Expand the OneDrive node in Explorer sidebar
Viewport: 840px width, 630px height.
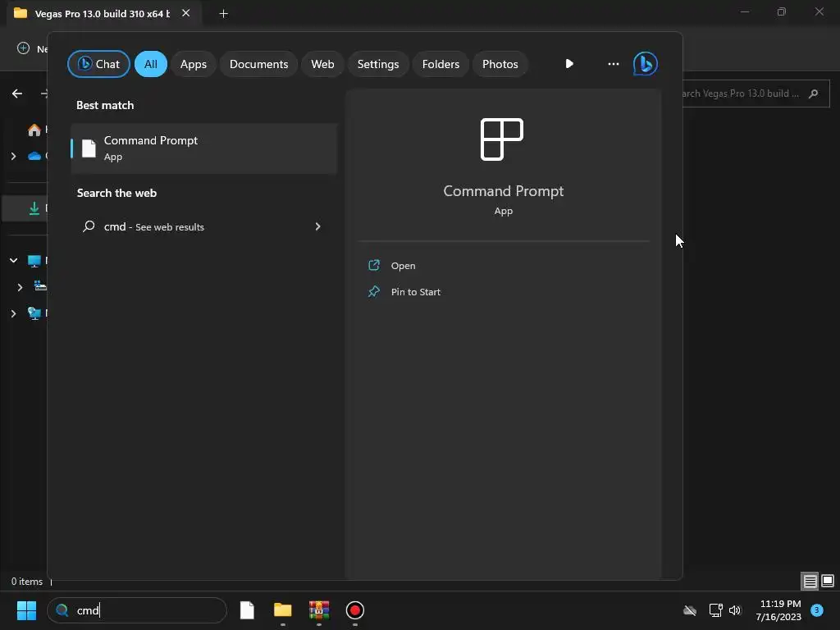(x=13, y=156)
